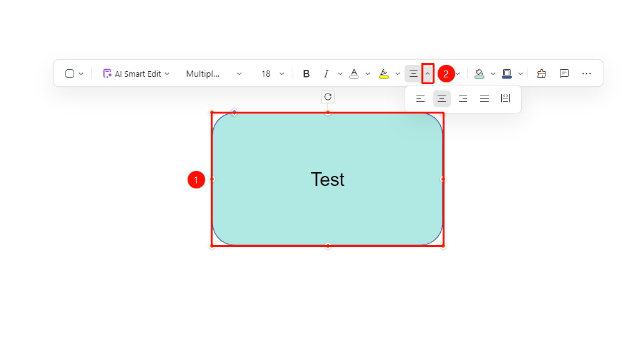644x350 pixels.
Task: Click the format painter brush icon
Action: tap(542, 74)
